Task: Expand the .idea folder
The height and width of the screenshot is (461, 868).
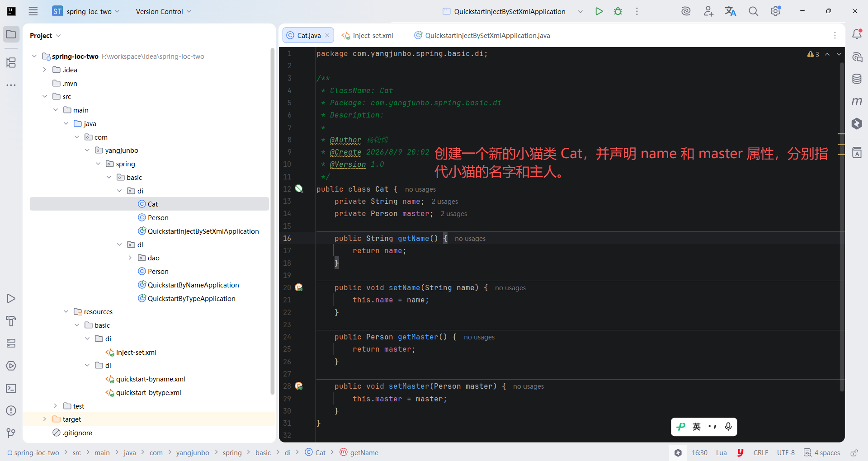Action: (x=45, y=70)
